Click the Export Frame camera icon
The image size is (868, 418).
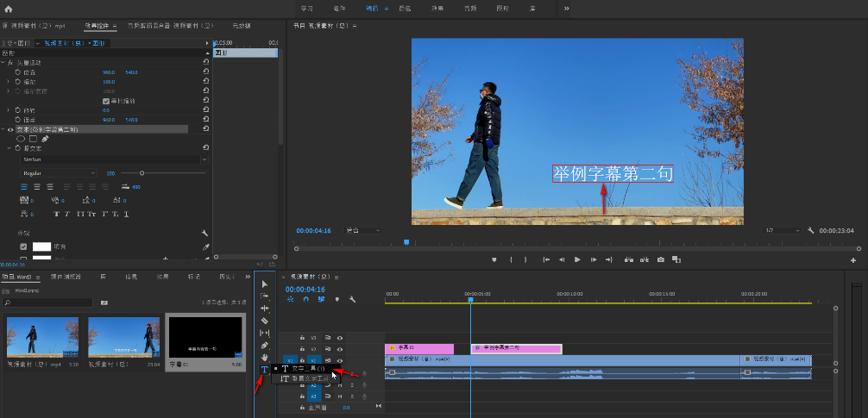(x=661, y=259)
